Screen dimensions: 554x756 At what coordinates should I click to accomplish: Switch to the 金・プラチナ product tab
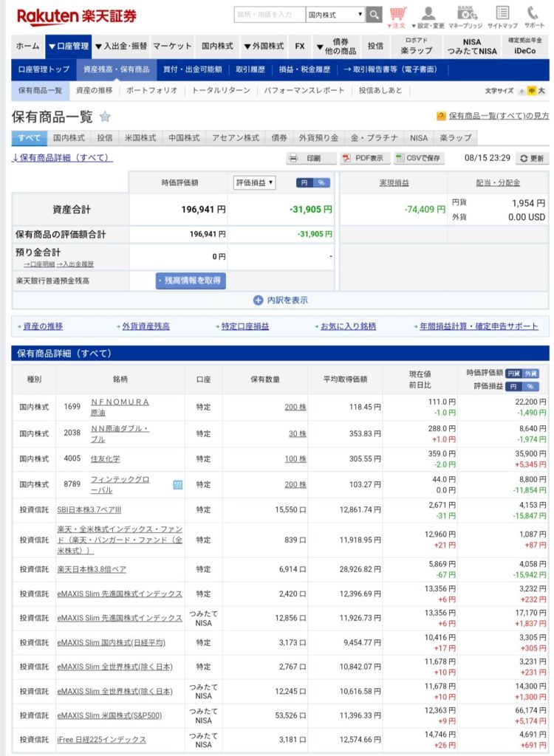coord(374,138)
